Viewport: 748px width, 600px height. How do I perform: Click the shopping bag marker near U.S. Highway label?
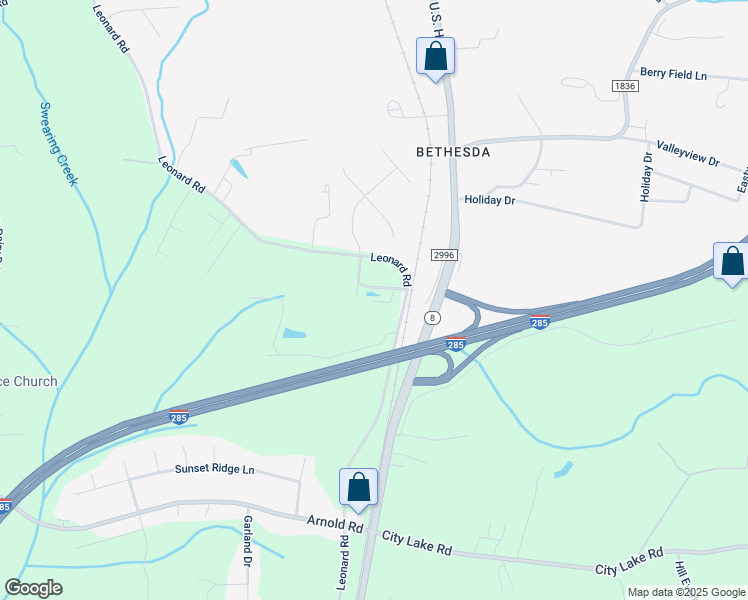point(435,59)
